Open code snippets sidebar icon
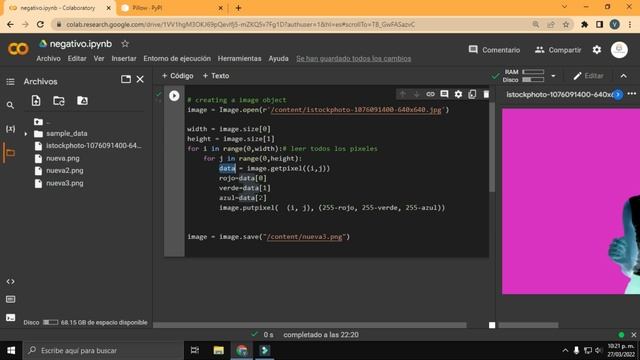This screenshot has width=640, height=360. click(10, 282)
